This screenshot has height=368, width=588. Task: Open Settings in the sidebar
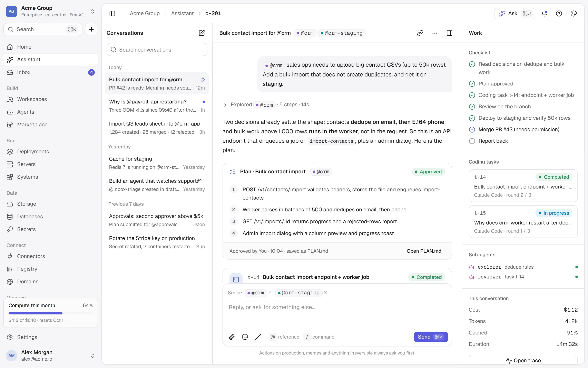(51, 337)
